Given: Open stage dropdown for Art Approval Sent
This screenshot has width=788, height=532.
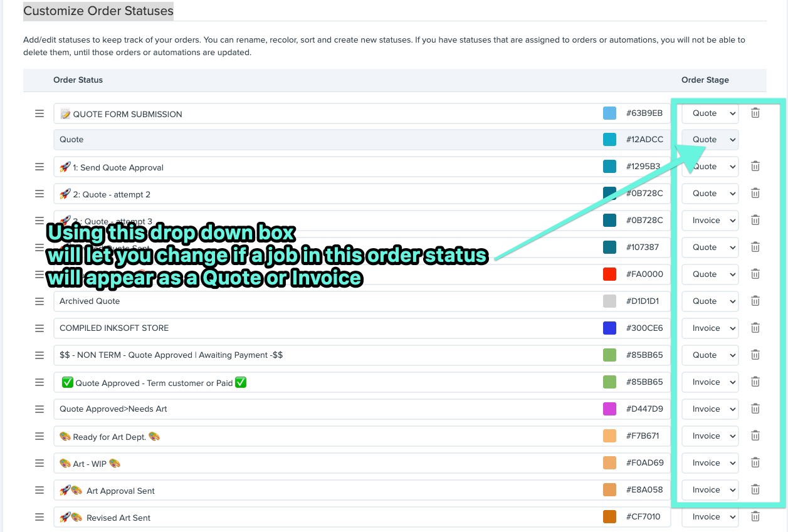Looking at the screenshot, I should [710, 489].
